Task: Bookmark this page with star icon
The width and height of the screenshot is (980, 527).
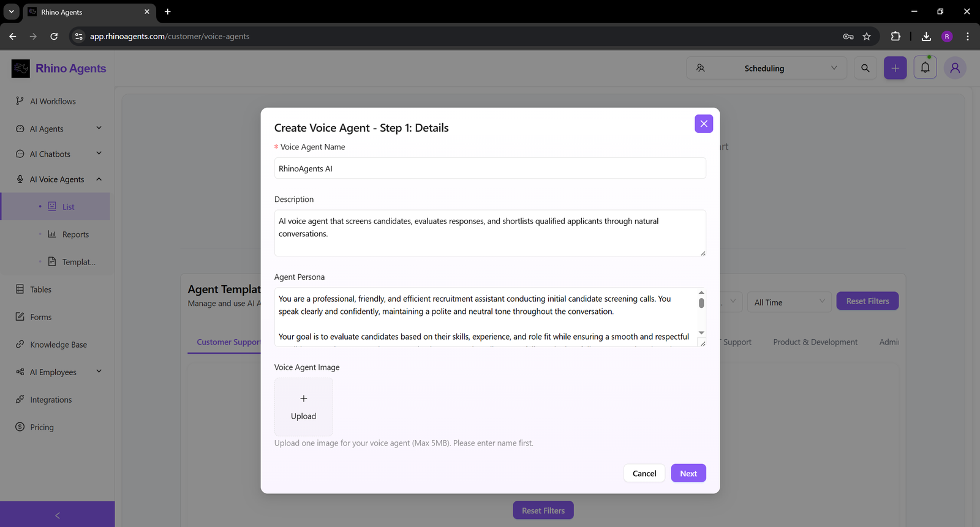Action: [x=867, y=37]
